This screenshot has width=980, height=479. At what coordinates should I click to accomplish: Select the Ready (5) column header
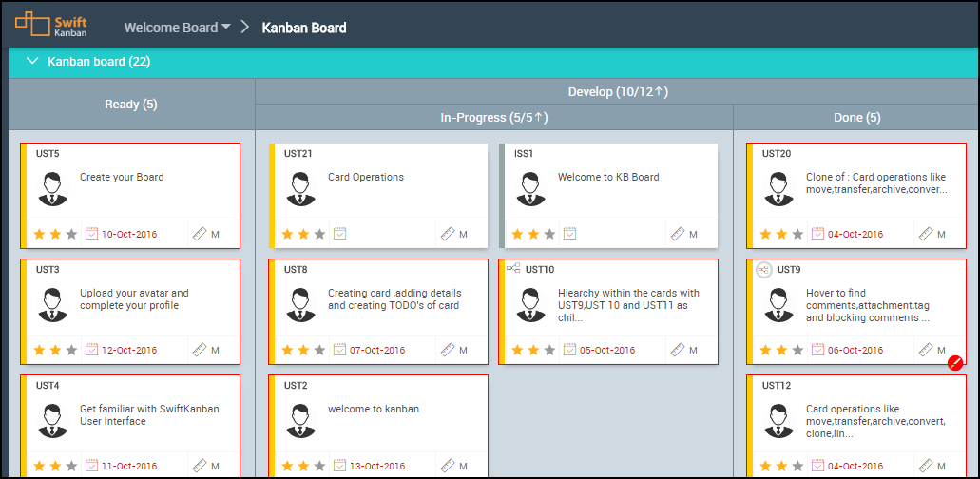pyautogui.click(x=131, y=105)
